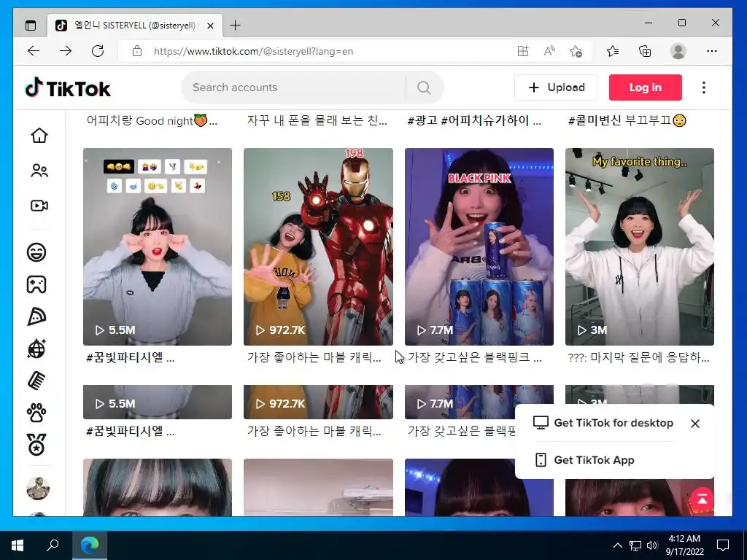The image size is (747, 560).
Task: Open the TikTok home logo
Action: pyautogui.click(x=68, y=88)
